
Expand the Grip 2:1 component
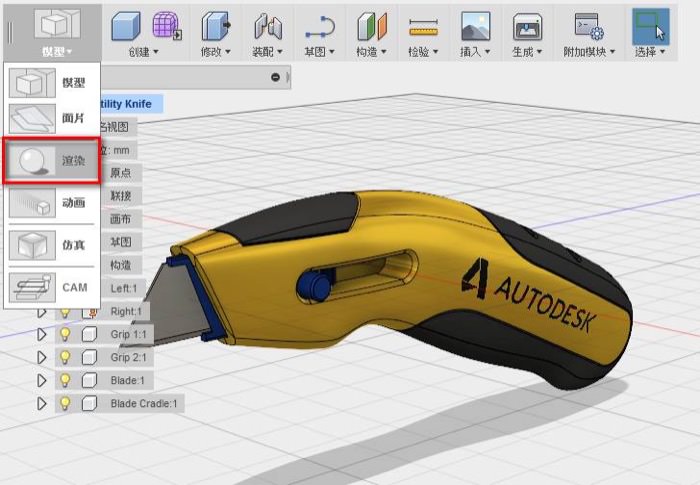(42, 357)
